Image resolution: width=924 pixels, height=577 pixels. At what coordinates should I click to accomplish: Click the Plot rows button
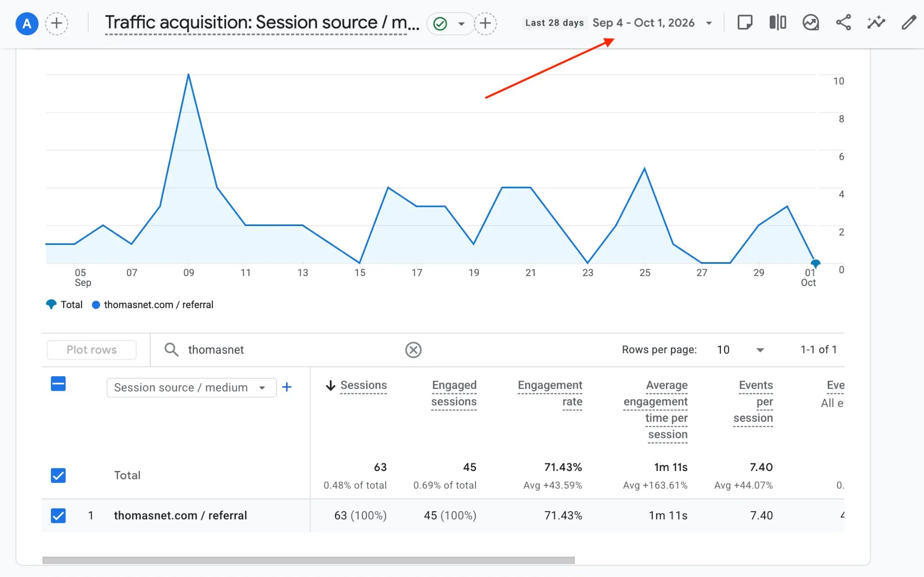[92, 350]
